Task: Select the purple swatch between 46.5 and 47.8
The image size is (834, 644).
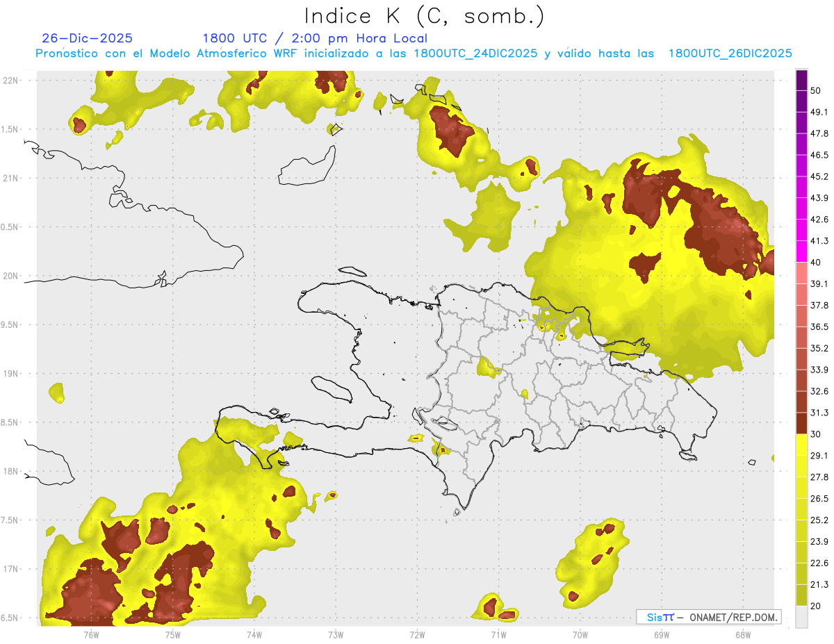Action: click(x=801, y=144)
